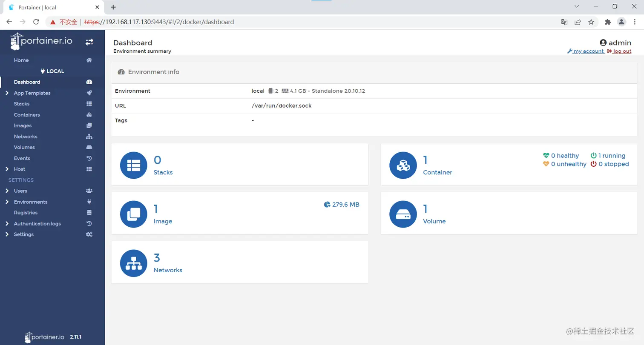Viewport: 644px width, 345px height.
Task: Select Stacks in the sidebar
Action: point(52,104)
